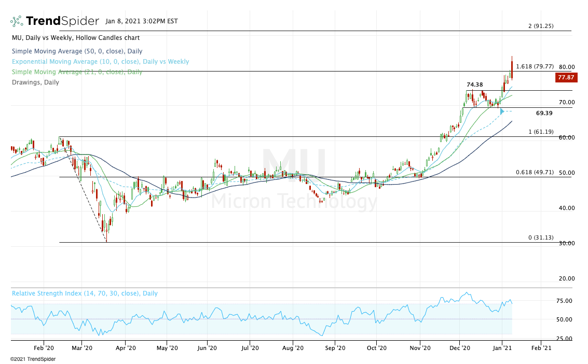Select the 1 (61.19) Fibonacci label
The height and width of the screenshot is (364, 588).
click(541, 132)
